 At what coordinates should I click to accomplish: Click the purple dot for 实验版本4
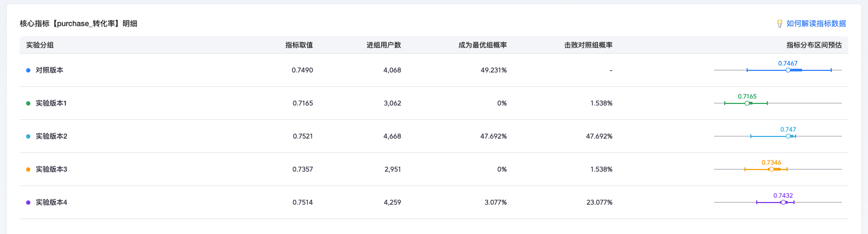[x=28, y=203]
